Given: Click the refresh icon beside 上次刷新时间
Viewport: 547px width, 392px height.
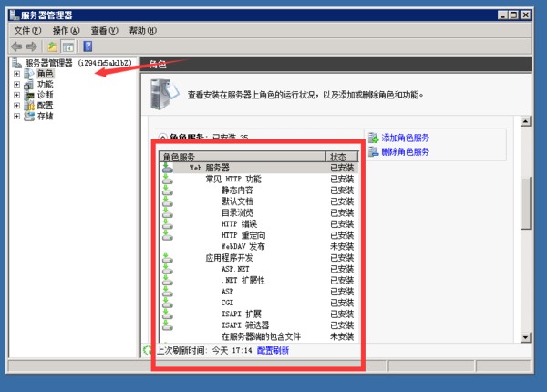Looking at the screenshot, I should click(x=148, y=350).
